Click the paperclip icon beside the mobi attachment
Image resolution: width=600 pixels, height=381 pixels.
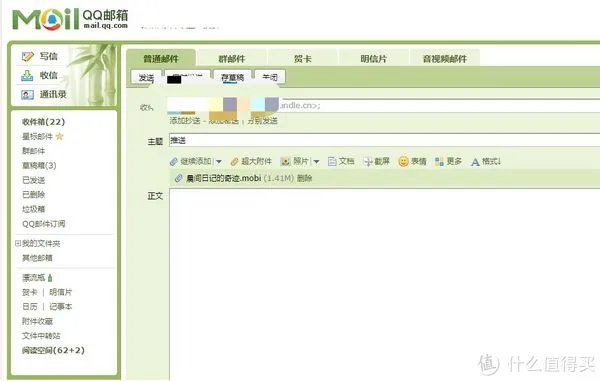point(178,178)
